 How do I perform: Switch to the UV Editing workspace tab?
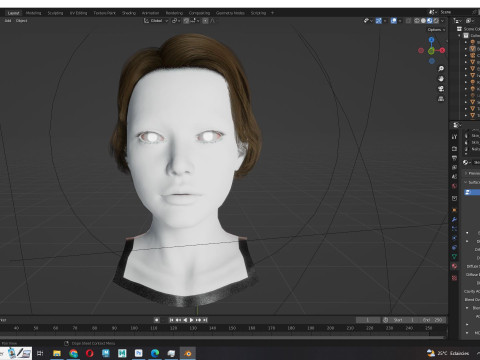(78, 13)
